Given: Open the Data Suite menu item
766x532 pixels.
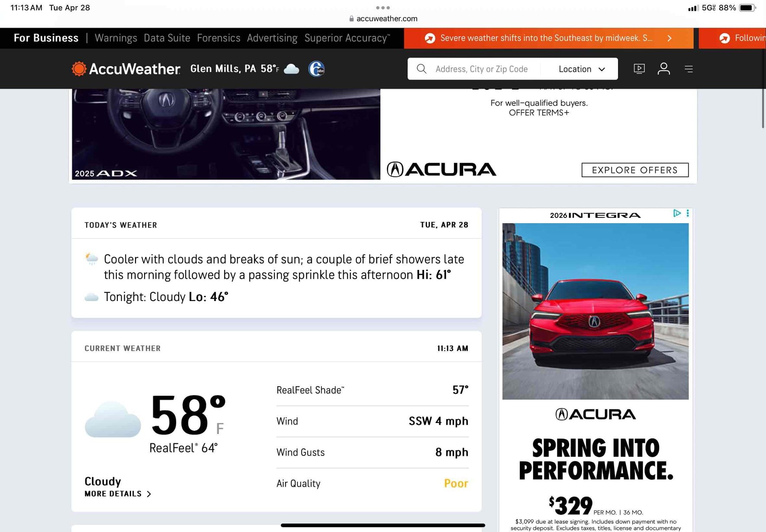Looking at the screenshot, I should coord(167,38).
